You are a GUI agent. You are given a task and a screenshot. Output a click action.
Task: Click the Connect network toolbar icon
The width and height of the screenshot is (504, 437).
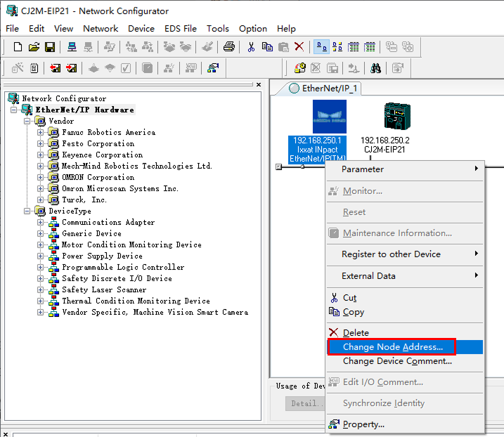pos(72,47)
